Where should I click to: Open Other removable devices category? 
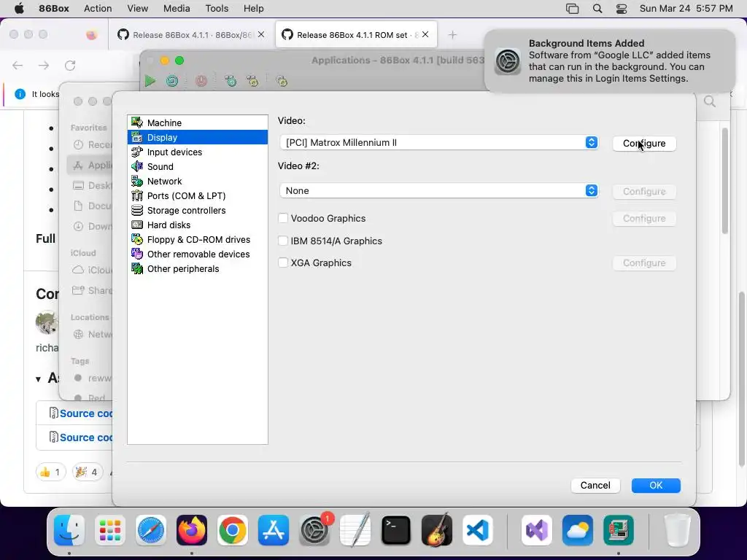(197, 254)
